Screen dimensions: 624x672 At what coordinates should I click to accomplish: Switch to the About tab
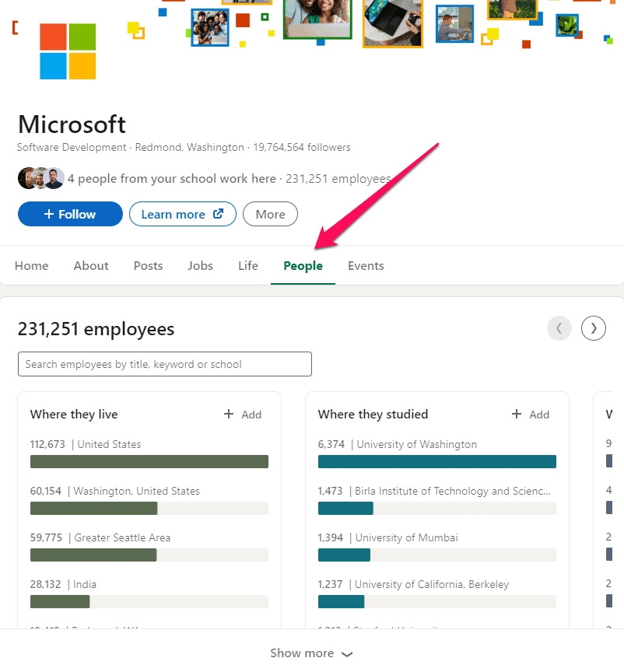tap(91, 266)
